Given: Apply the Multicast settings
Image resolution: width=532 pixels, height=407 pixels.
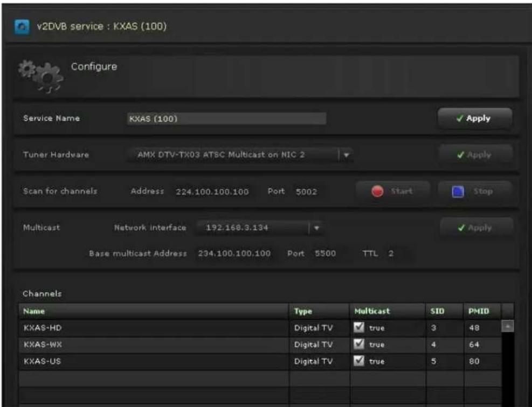Looking at the screenshot, I should click(x=476, y=228).
